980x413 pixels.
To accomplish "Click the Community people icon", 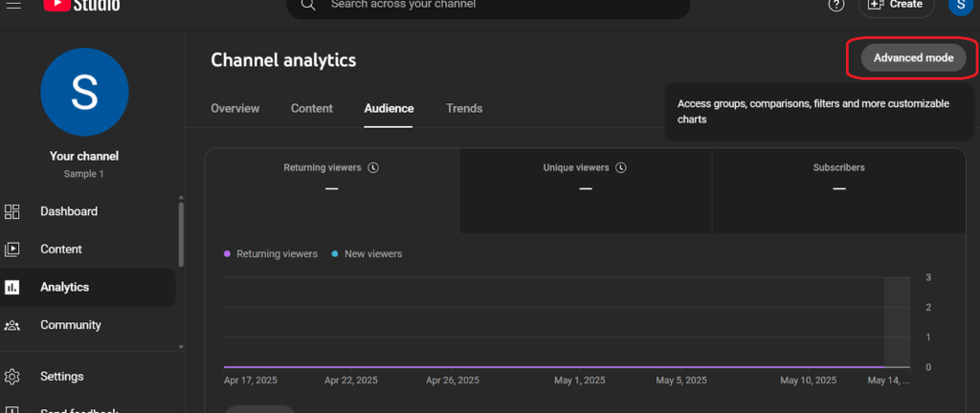I will (12, 325).
